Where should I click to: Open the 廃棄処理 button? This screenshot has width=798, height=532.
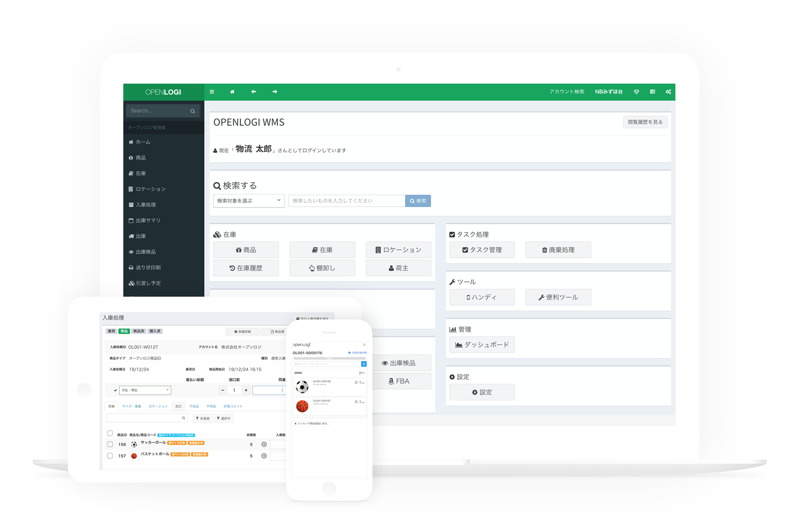[558, 250]
